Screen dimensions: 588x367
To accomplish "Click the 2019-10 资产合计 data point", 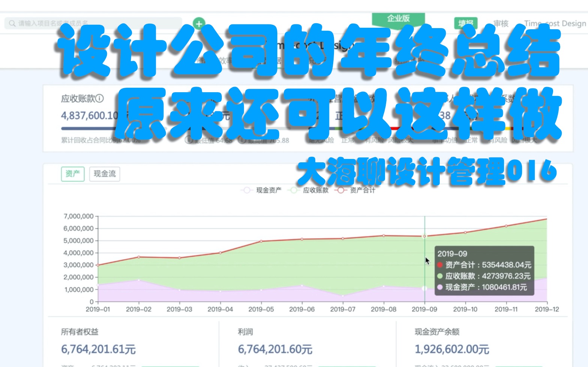I will tap(465, 232).
